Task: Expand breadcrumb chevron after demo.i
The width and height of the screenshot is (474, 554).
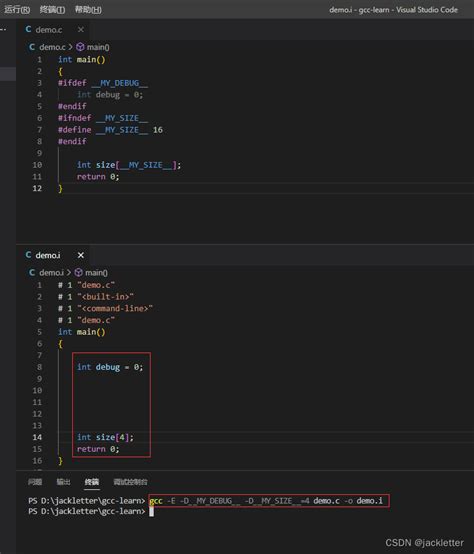Action: (x=69, y=272)
